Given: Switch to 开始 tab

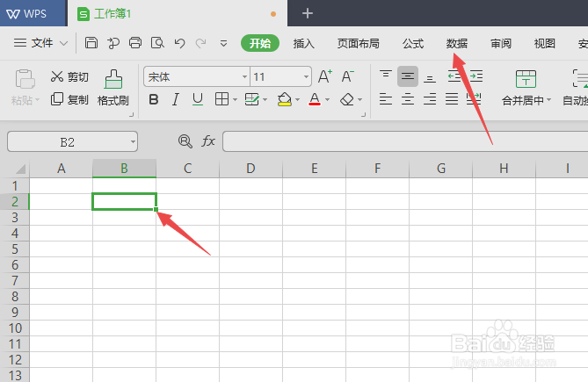Looking at the screenshot, I should 260,43.
